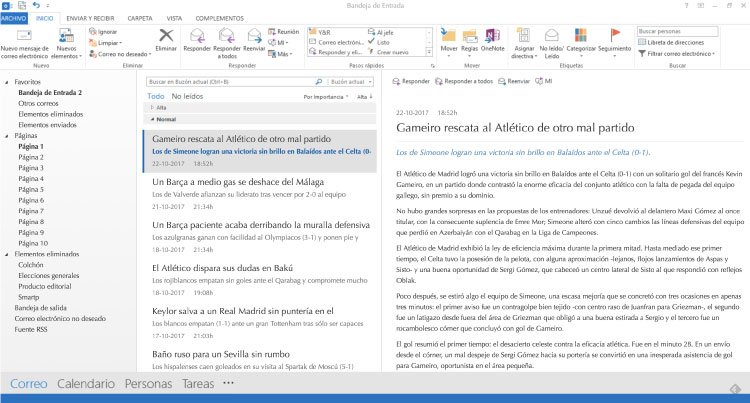Reply using the ribbon Responder icon
The image size is (750, 403).
tap(197, 36)
